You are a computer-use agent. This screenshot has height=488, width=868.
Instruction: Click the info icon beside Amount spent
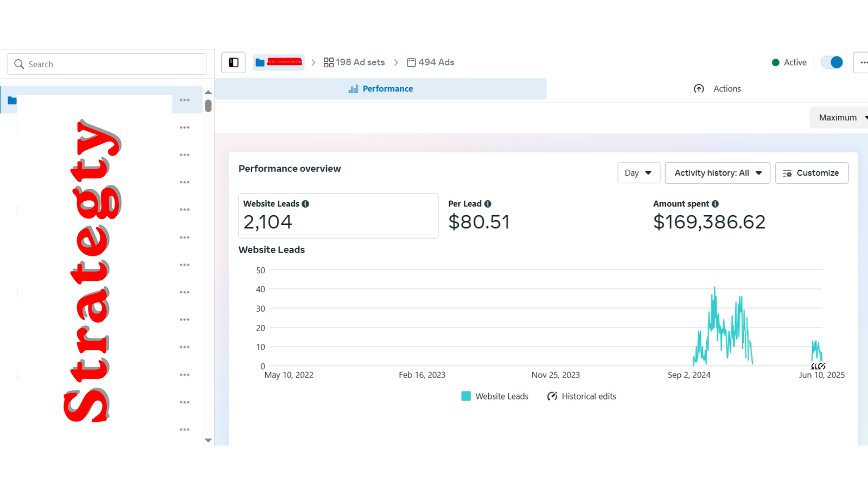coord(715,204)
